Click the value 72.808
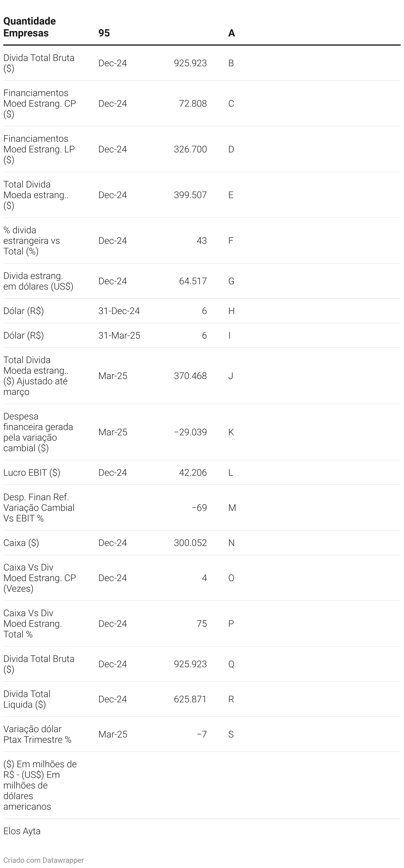 193,103
